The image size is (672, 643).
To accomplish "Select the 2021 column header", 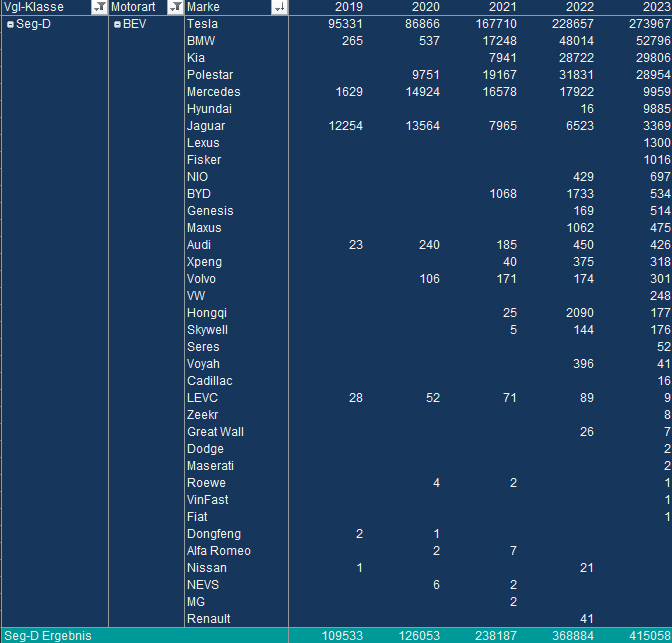I will pos(503,7).
